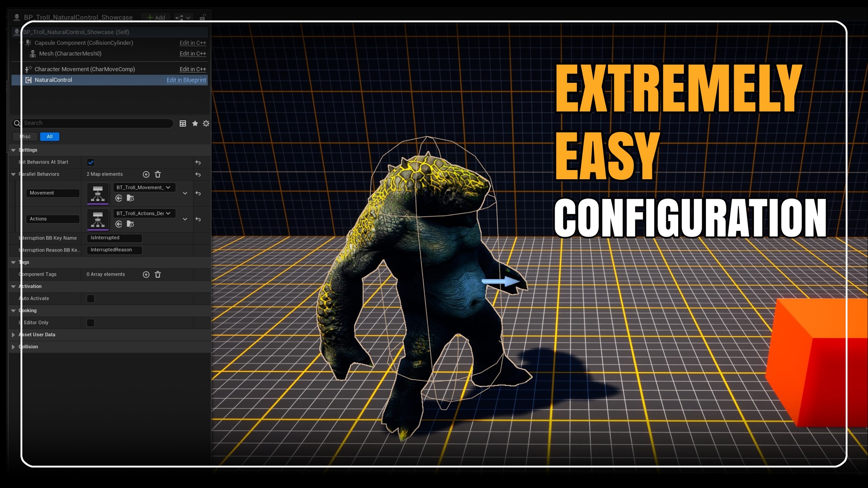Collapse the Cooking section
Viewport: 868px width, 488px height.
[13, 311]
